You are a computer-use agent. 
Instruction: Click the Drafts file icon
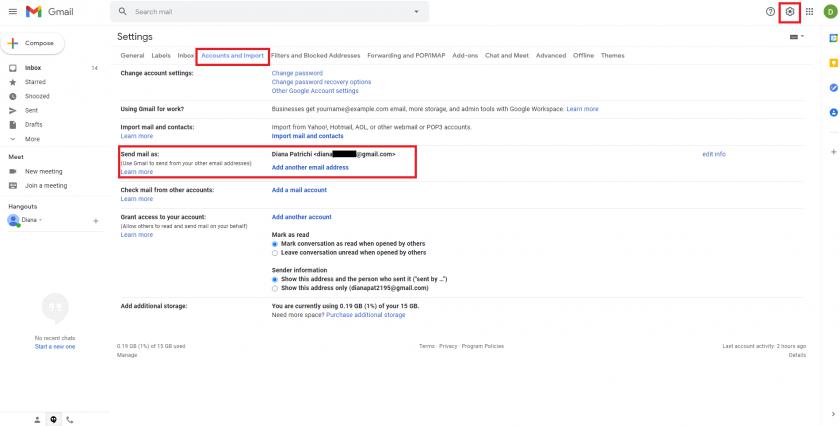[13, 125]
